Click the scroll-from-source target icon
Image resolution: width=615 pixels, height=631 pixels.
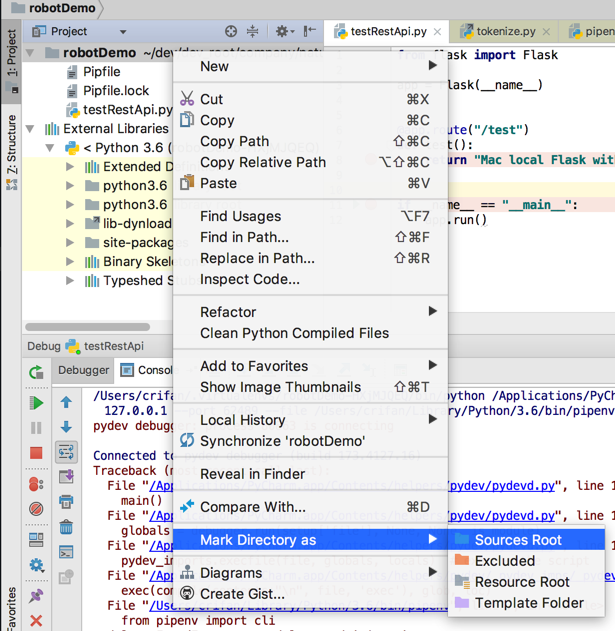(x=231, y=31)
